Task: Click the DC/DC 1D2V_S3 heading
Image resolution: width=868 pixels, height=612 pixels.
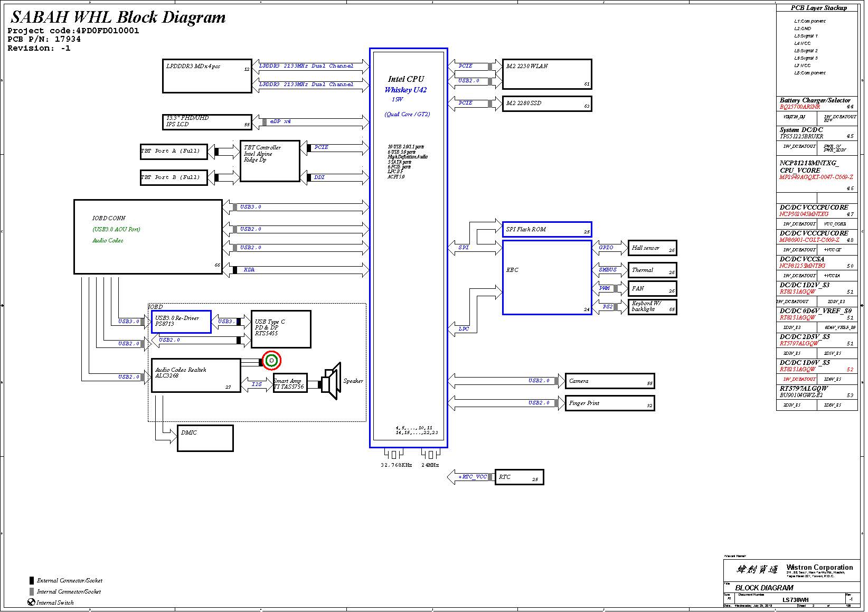Action: 805,285
